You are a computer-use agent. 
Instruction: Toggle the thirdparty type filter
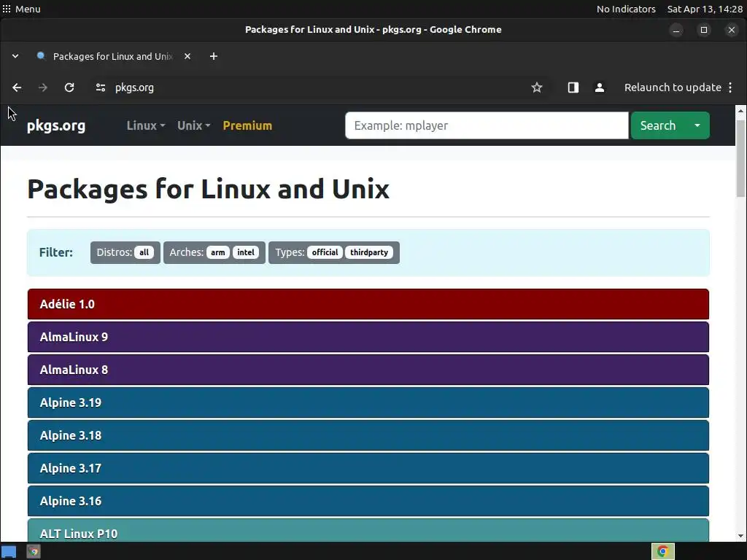tap(368, 252)
